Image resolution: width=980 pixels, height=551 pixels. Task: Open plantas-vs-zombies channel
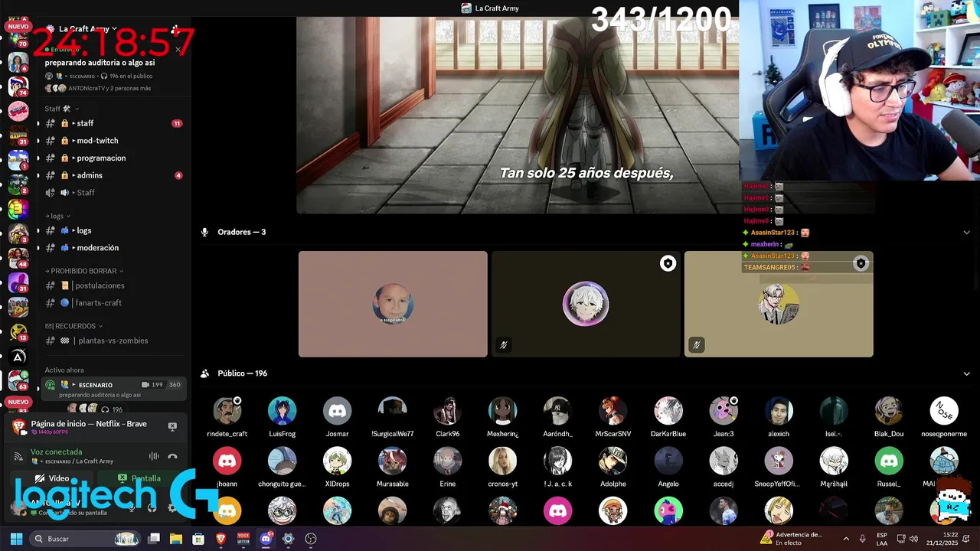coord(113,341)
